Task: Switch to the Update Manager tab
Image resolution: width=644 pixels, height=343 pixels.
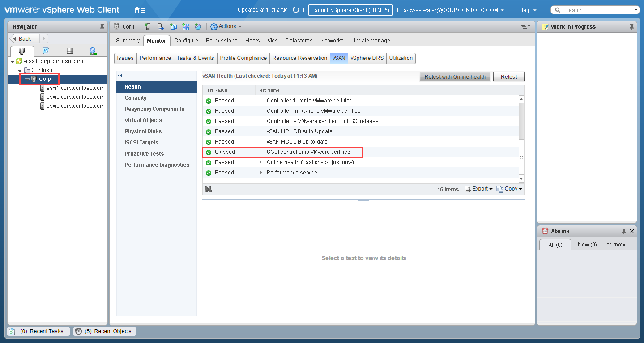Action: (371, 41)
